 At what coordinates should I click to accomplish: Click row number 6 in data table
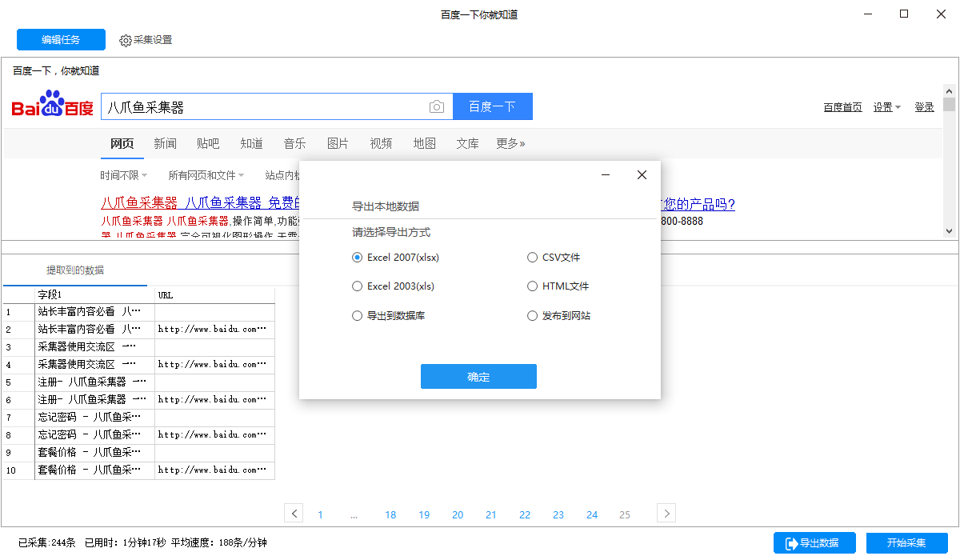[x=18, y=399]
